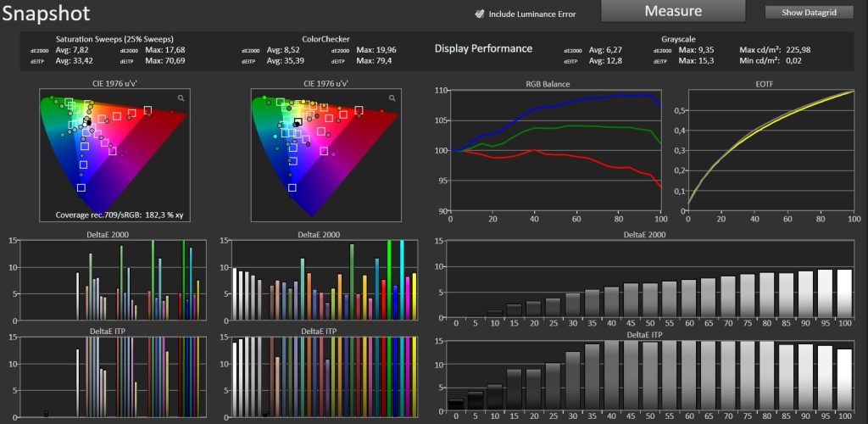Click the Measure button
Image resolution: width=868 pixels, height=424 pixels.
tap(673, 11)
